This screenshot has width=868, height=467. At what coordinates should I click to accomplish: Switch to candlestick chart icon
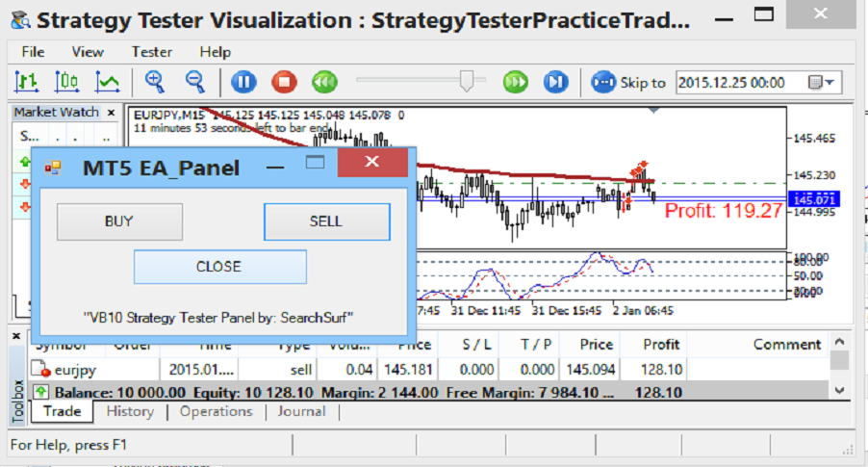pos(66,82)
